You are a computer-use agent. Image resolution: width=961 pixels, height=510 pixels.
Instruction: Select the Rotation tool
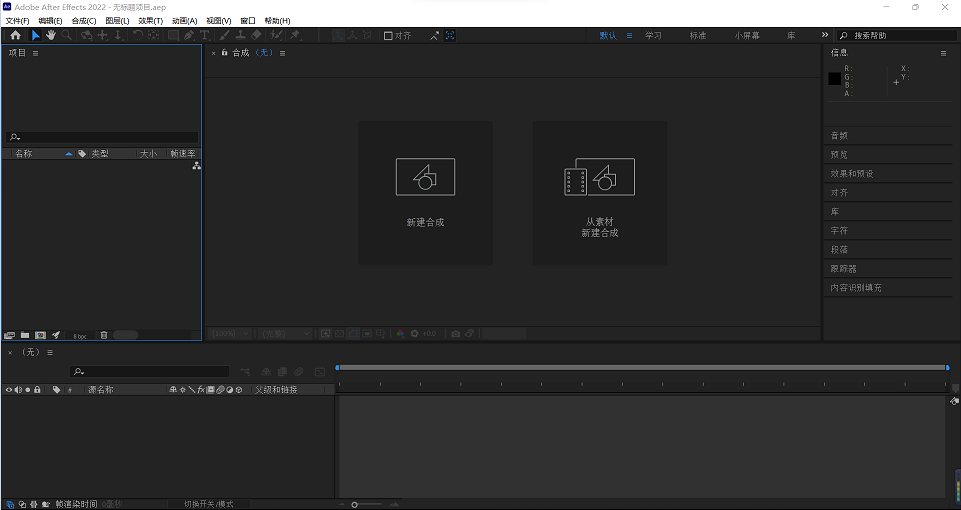[x=138, y=36]
